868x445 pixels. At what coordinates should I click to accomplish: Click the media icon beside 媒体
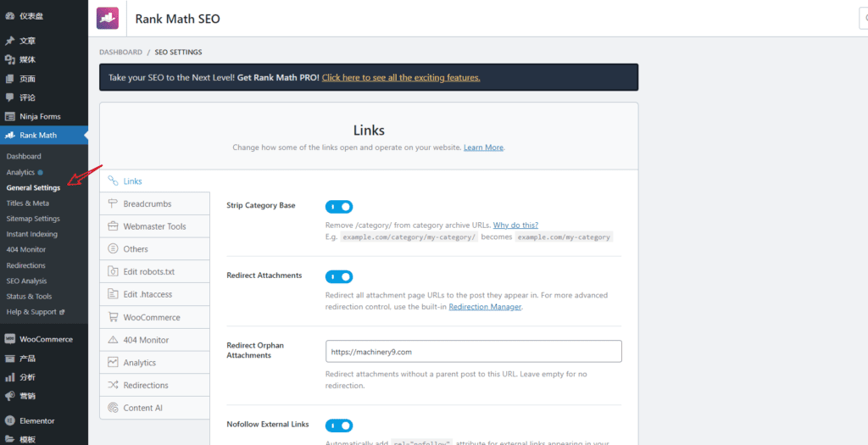tap(9, 60)
